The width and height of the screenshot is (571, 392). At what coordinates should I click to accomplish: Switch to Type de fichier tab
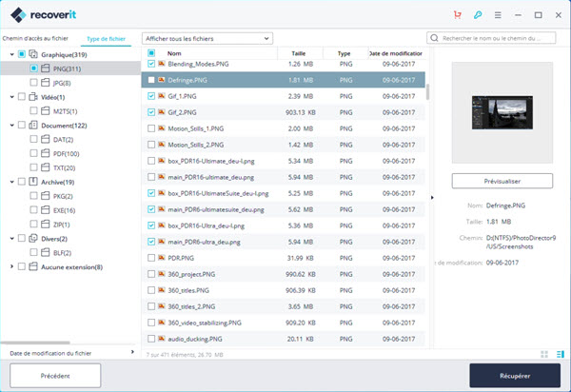(106, 39)
